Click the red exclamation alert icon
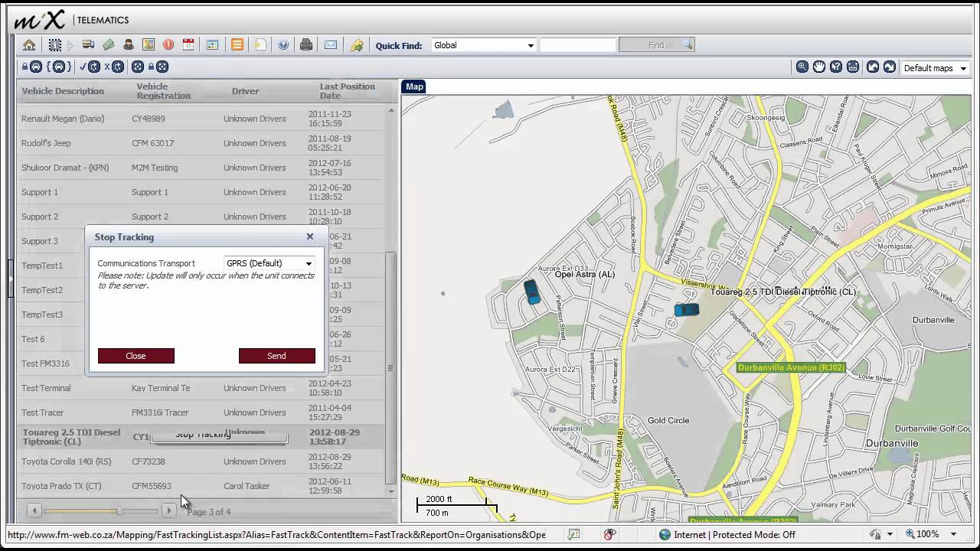The width and height of the screenshot is (980, 551). [x=168, y=45]
